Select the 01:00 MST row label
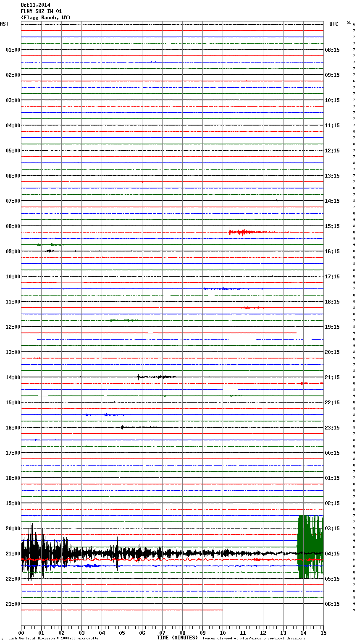Image resolution: width=357 pixels, height=644 pixels. [x=13, y=50]
